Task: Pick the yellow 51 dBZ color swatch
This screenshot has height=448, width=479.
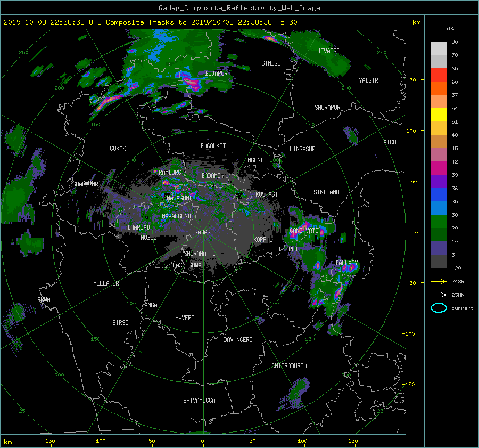Action: (439, 115)
